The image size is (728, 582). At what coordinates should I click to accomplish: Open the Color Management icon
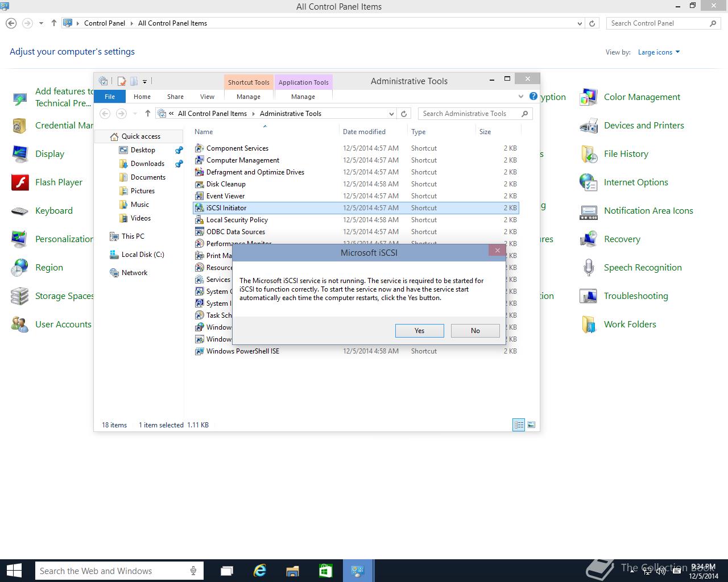[588, 97]
